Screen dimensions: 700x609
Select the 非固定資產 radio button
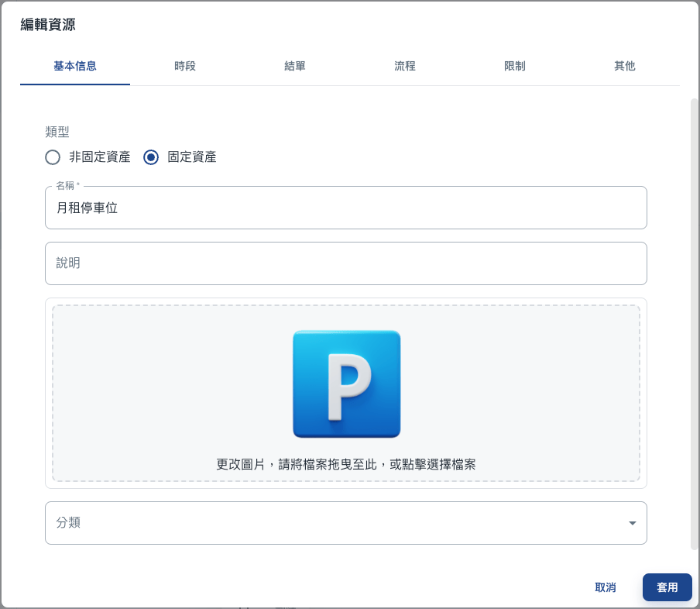pyautogui.click(x=53, y=157)
